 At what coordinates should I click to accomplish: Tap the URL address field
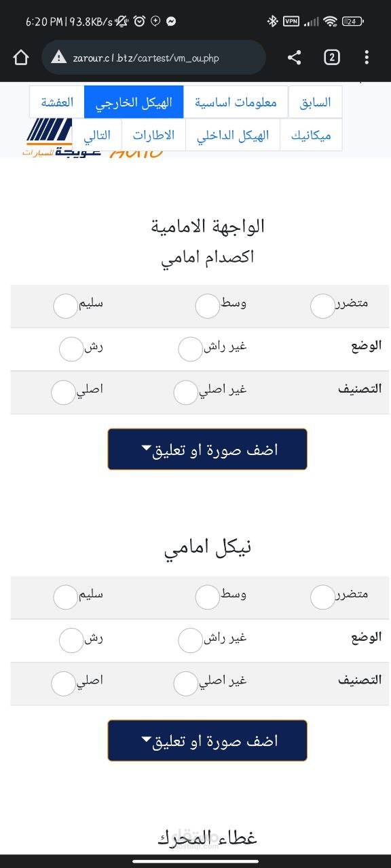(154, 58)
